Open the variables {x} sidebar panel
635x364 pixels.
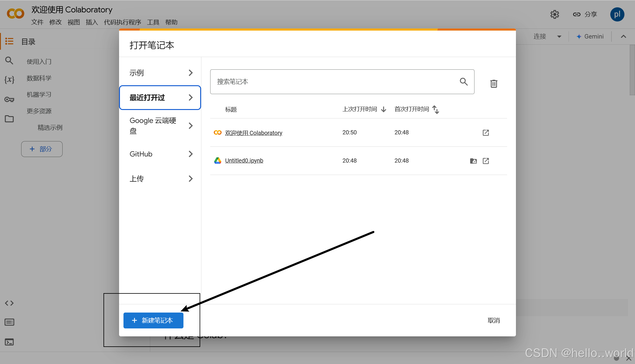(9, 79)
